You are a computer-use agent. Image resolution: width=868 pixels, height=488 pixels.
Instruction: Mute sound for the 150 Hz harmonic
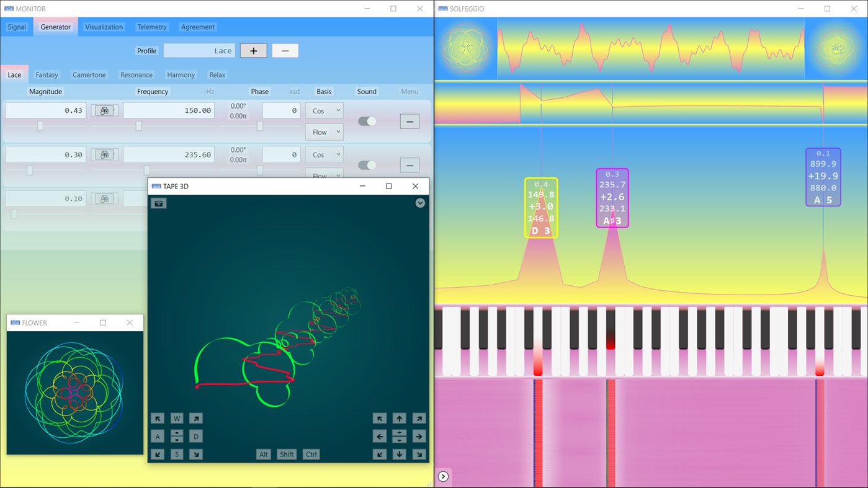click(366, 122)
